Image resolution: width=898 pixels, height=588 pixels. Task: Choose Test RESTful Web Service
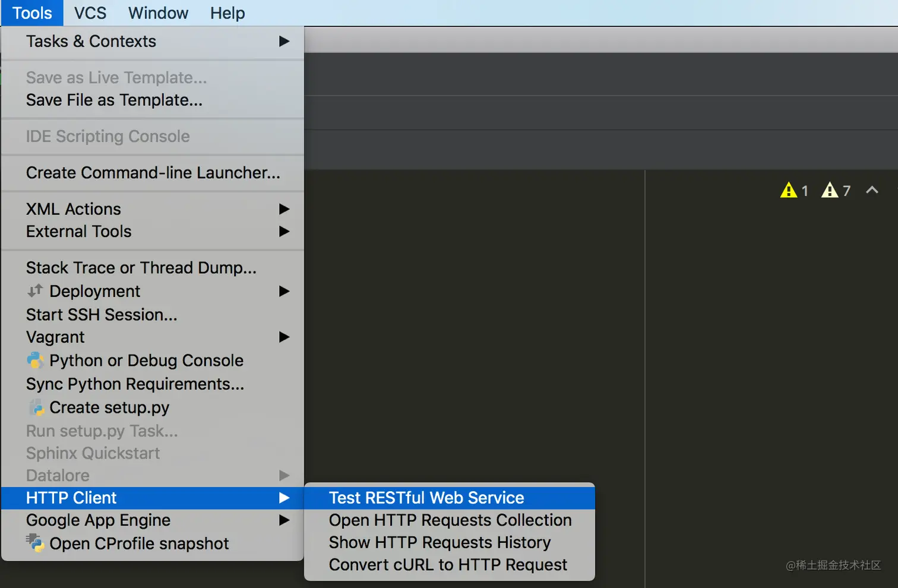coord(450,498)
